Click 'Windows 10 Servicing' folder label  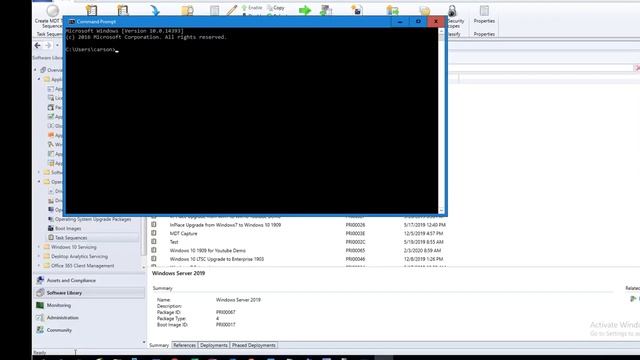point(74,247)
